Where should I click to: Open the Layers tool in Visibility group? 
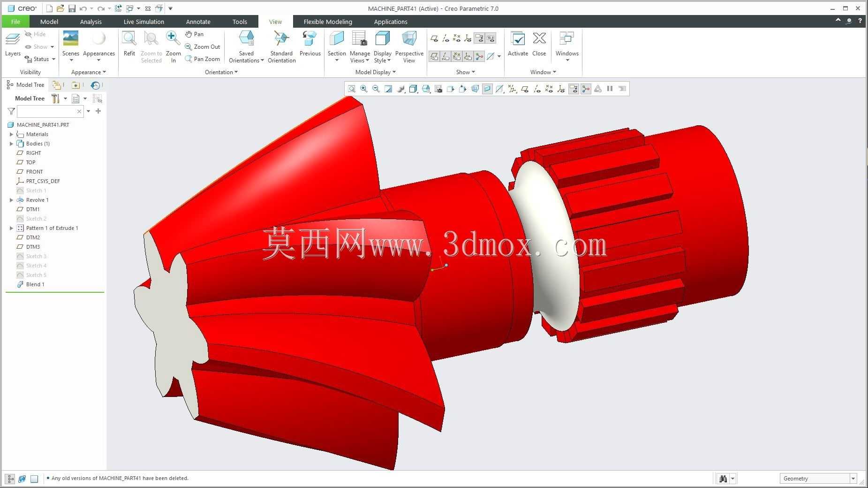click(13, 44)
